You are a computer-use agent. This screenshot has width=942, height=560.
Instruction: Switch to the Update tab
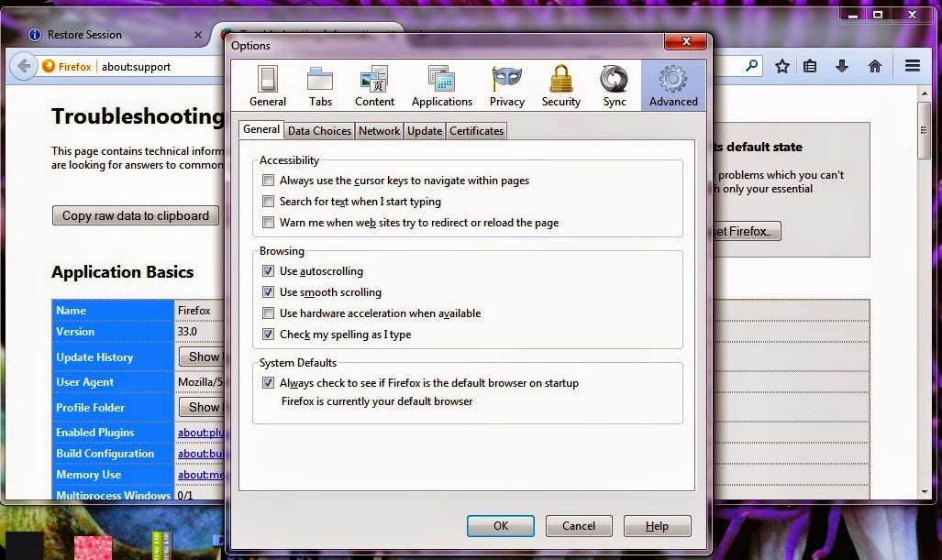coord(425,131)
